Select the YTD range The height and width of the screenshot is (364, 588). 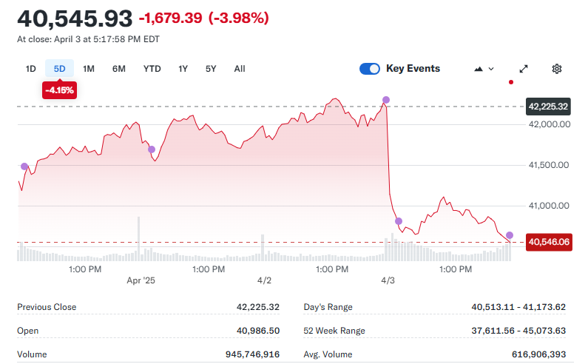point(152,69)
